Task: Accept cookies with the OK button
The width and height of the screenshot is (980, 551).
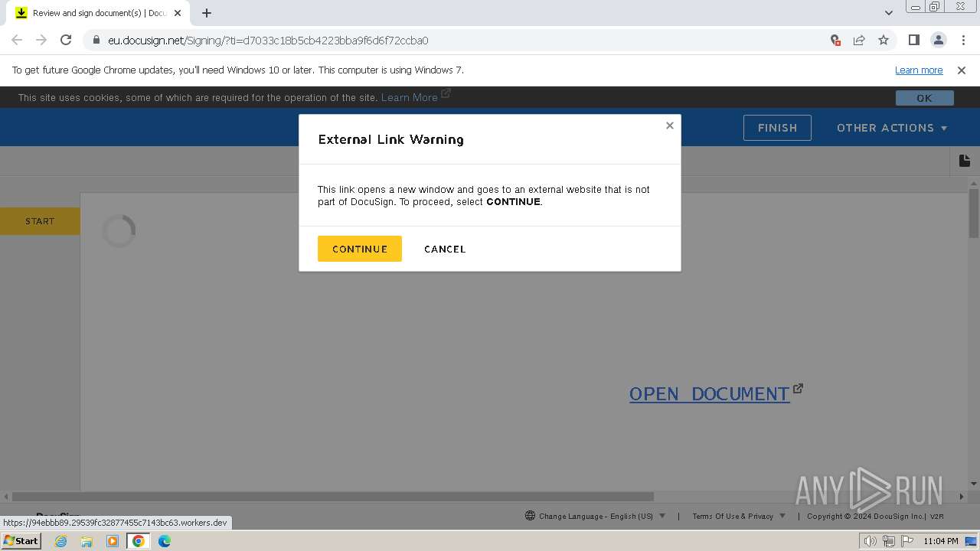Action: pyautogui.click(x=924, y=98)
